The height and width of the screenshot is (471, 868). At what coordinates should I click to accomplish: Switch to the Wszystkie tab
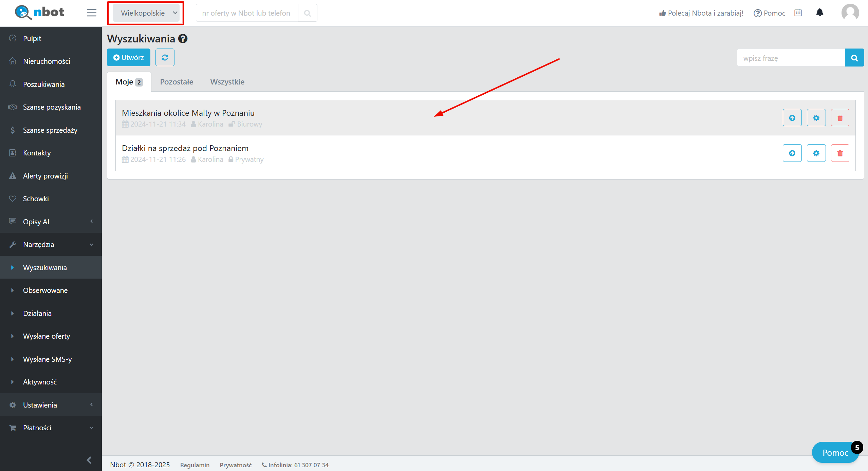(x=227, y=82)
